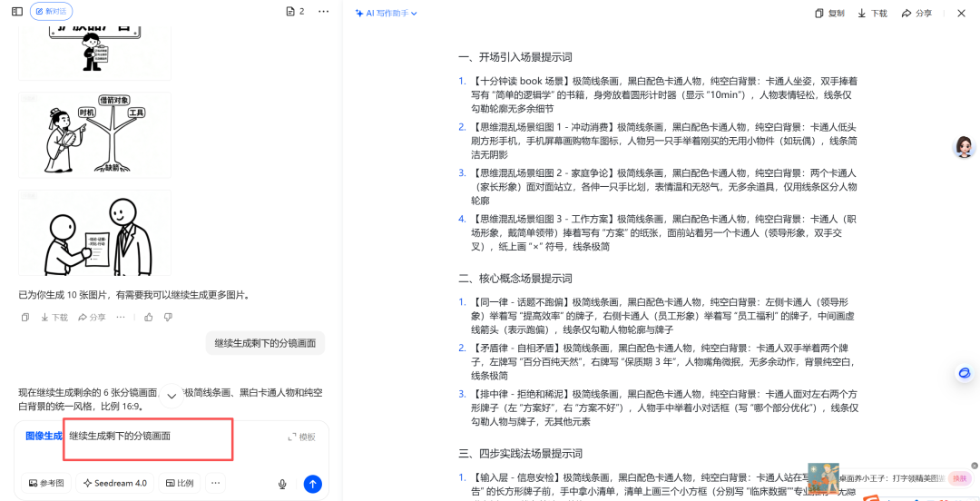Viewport: 980px width, 501px height.
Task: Open the user avatar on right edge
Action: tap(964, 147)
